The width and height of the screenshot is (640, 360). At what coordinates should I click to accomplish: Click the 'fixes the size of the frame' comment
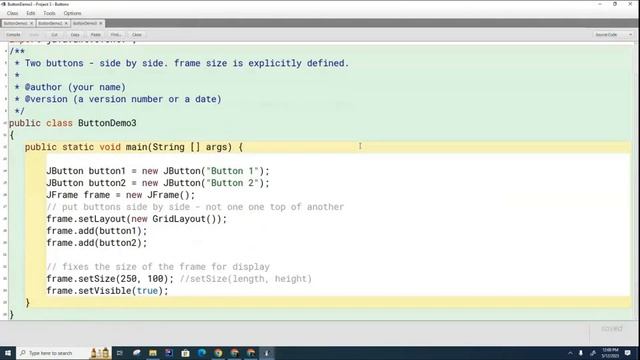158,267
